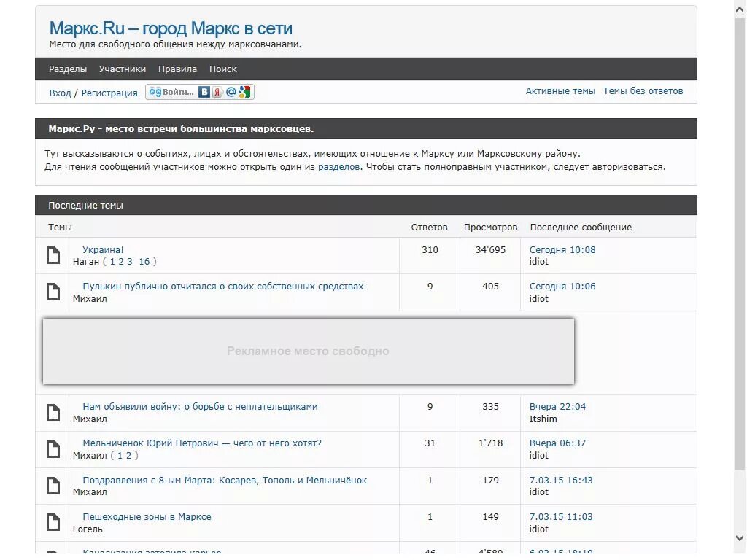
Task: Open last message Сегодня 10:06
Action: pyautogui.click(x=562, y=286)
